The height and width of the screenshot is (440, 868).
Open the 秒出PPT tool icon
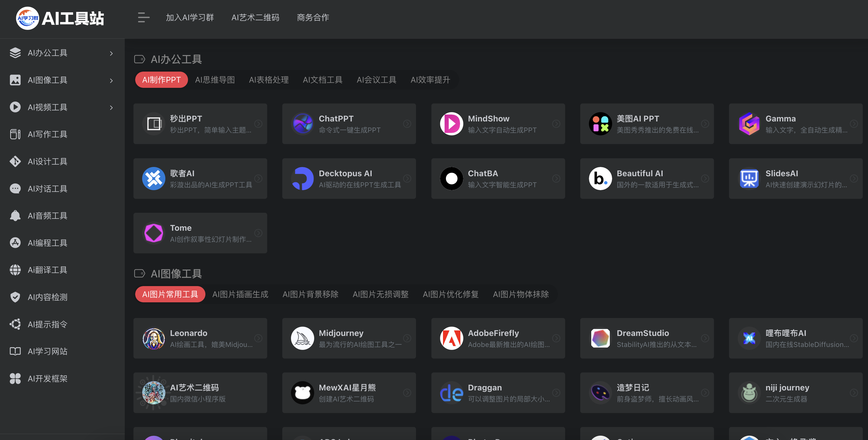click(x=154, y=124)
